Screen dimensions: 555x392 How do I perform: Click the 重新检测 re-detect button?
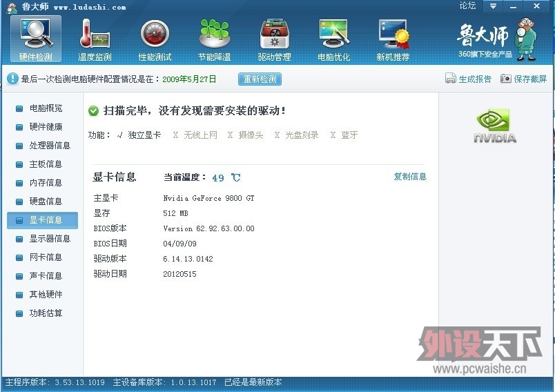(260, 79)
